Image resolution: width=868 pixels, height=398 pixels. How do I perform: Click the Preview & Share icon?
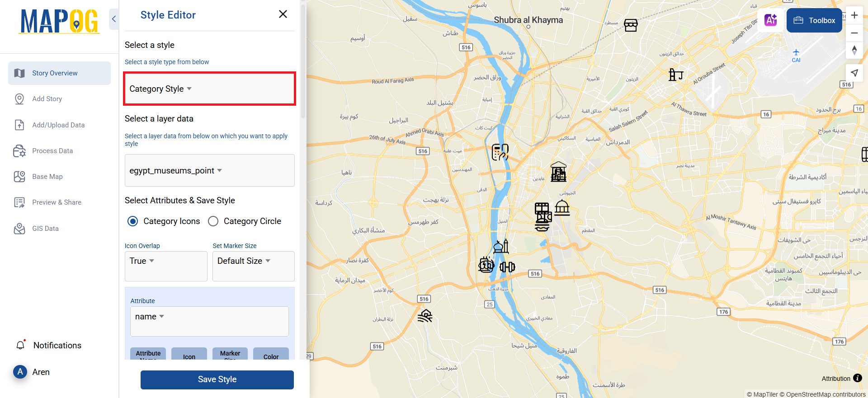19,202
